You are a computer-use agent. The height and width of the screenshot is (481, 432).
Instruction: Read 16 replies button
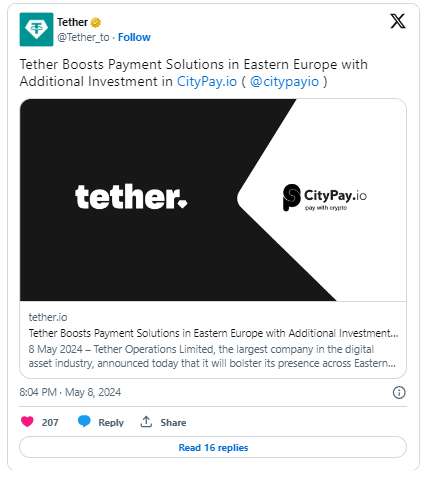point(213,447)
